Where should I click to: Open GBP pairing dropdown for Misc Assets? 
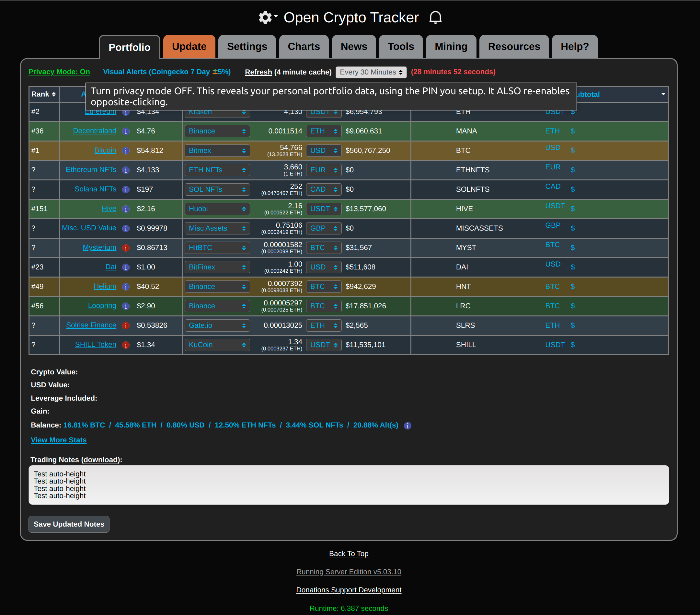(324, 228)
